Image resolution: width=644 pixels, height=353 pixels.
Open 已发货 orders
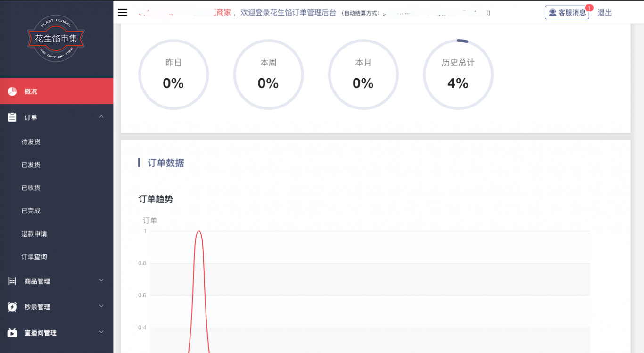31,165
